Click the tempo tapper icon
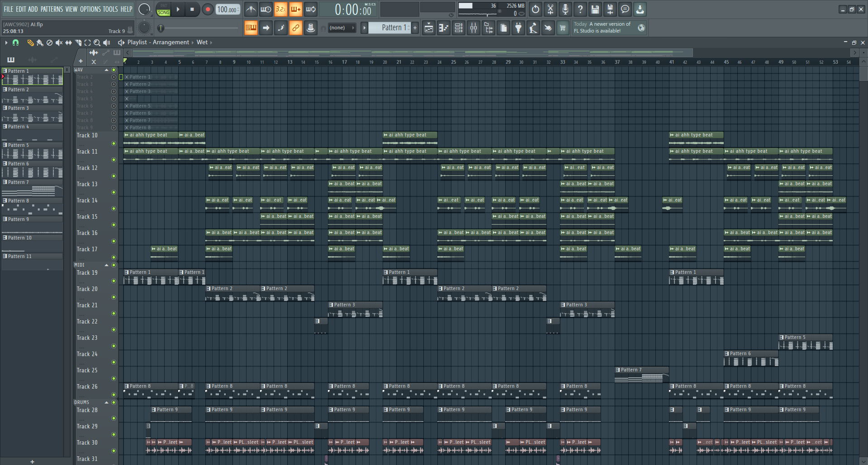The image size is (868, 465). click(x=533, y=28)
